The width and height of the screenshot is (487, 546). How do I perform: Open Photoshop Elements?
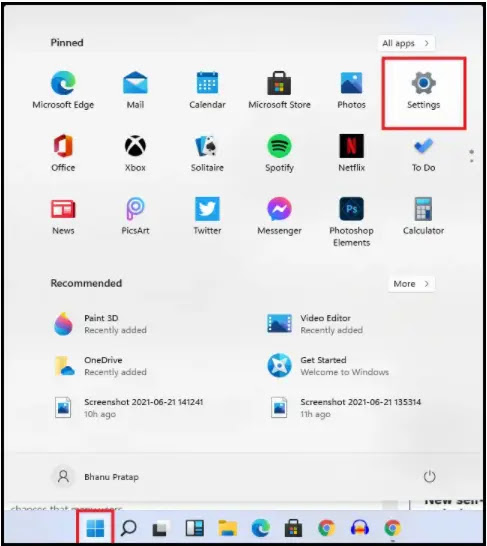pyautogui.click(x=351, y=222)
